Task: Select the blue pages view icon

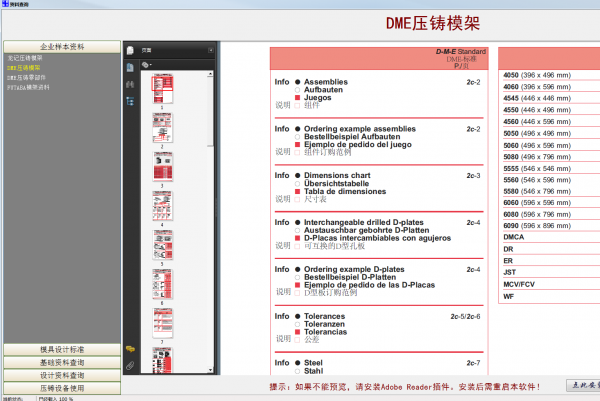Action: pos(130,67)
